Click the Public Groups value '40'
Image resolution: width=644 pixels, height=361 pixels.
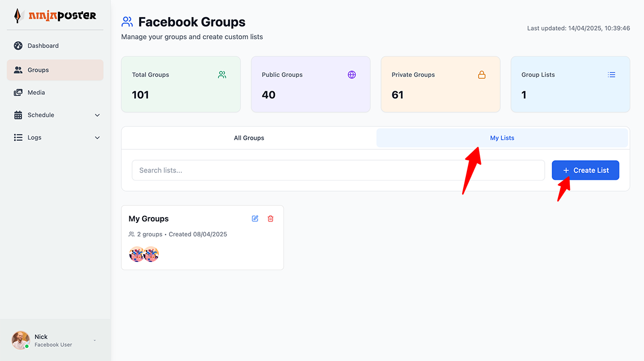tap(269, 95)
